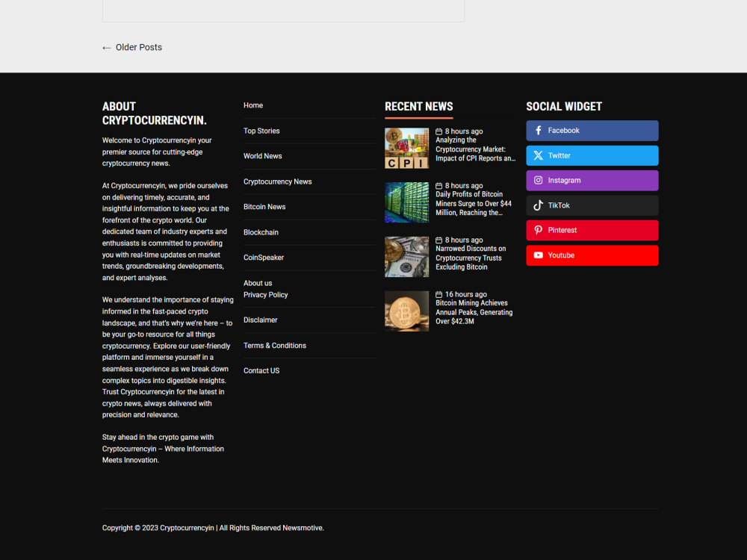Open Terms & Conditions page
Image resolution: width=747 pixels, height=560 pixels.
[x=274, y=345]
